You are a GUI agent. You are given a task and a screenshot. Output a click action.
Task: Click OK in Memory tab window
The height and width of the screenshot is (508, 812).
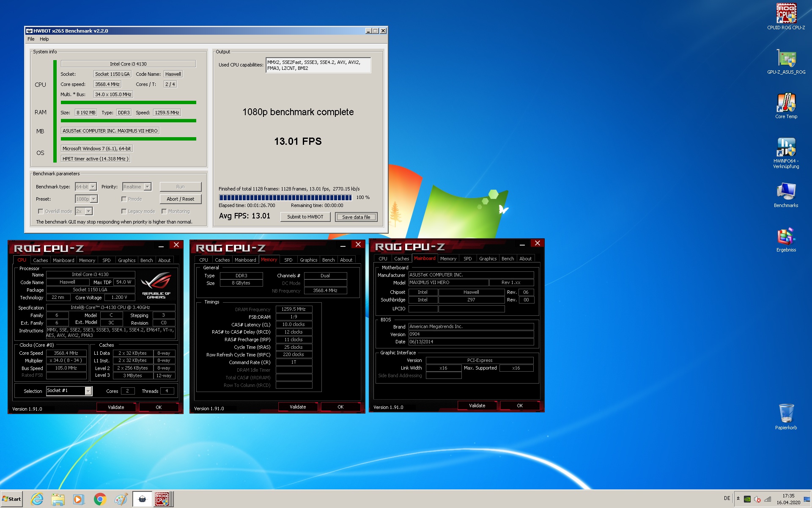point(340,407)
